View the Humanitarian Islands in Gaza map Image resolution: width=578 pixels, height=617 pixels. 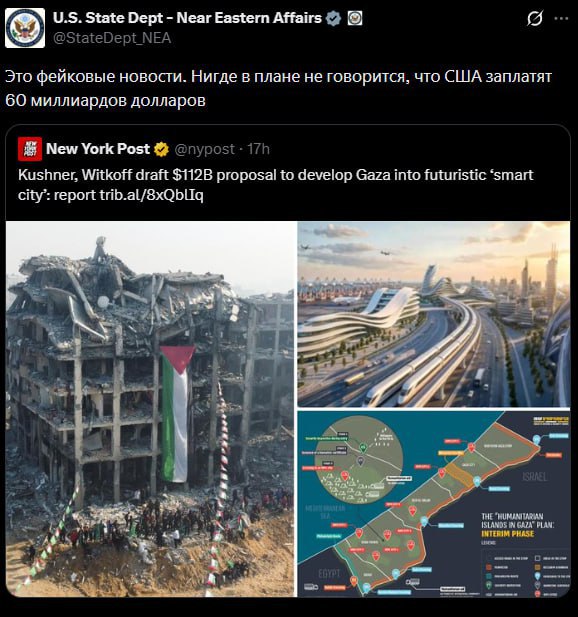434,504
